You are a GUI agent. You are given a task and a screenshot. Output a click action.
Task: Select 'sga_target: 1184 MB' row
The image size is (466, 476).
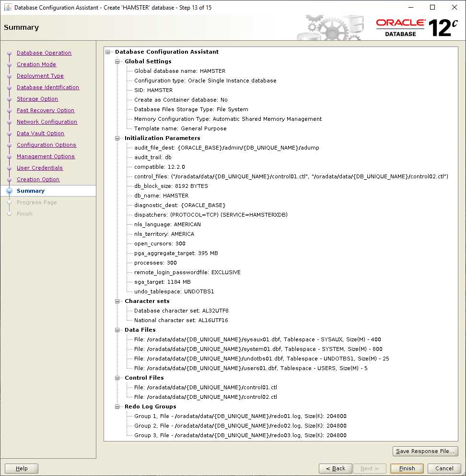[x=163, y=282]
